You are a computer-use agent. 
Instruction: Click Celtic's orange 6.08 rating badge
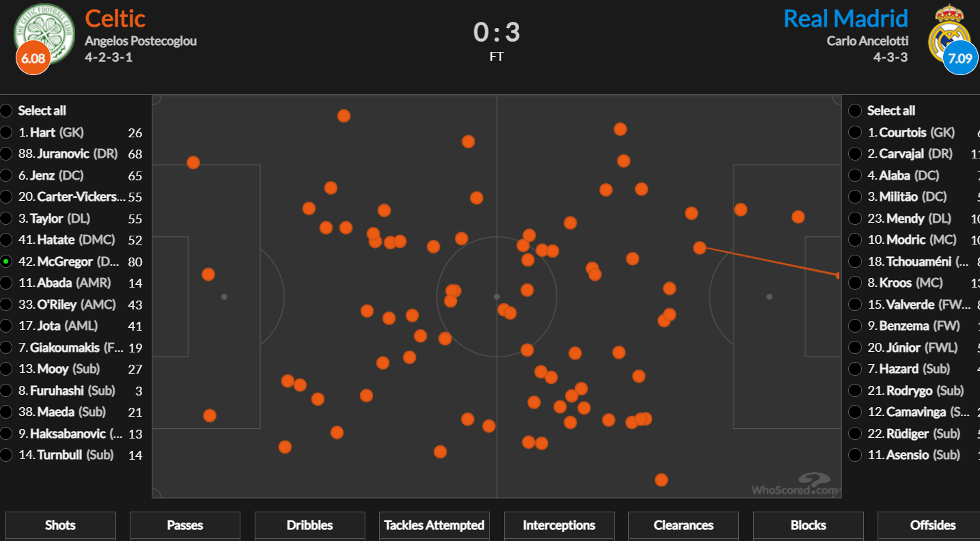[x=33, y=58]
